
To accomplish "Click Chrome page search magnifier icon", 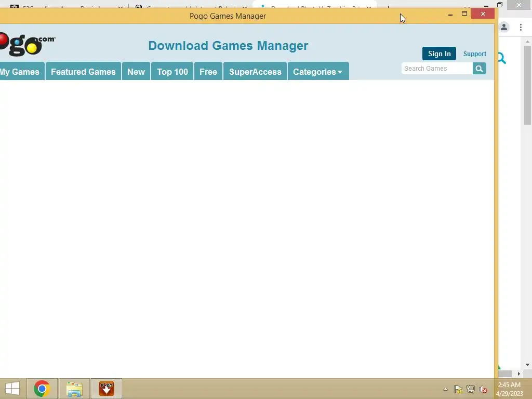I will click(x=502, y=58).
